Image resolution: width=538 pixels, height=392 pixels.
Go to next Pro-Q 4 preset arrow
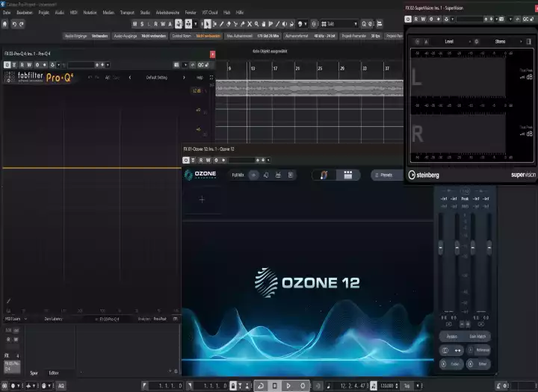pos(184,78)
